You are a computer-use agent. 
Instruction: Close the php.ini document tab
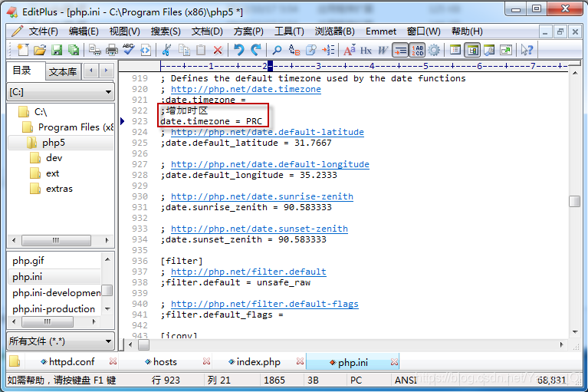(x=394, y=362)
